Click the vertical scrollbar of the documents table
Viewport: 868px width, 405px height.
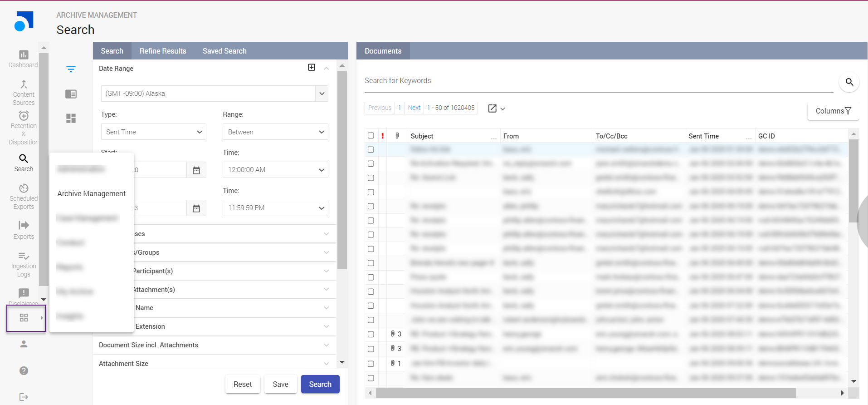(x=853, y=181)
